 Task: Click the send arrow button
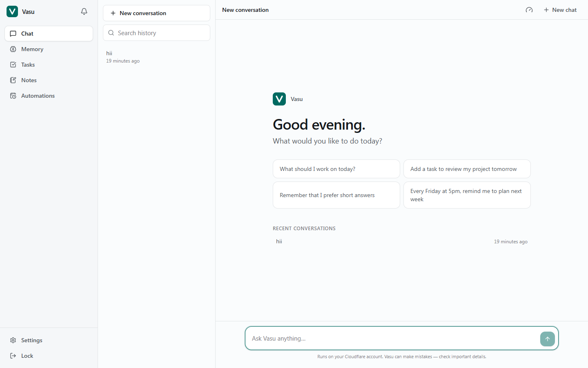coord(548,339)
